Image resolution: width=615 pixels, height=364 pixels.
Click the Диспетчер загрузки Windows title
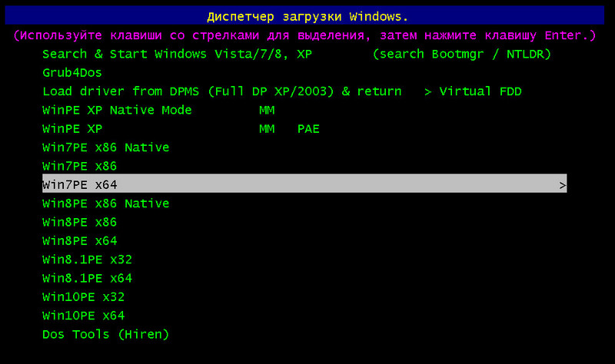point(307,16)
